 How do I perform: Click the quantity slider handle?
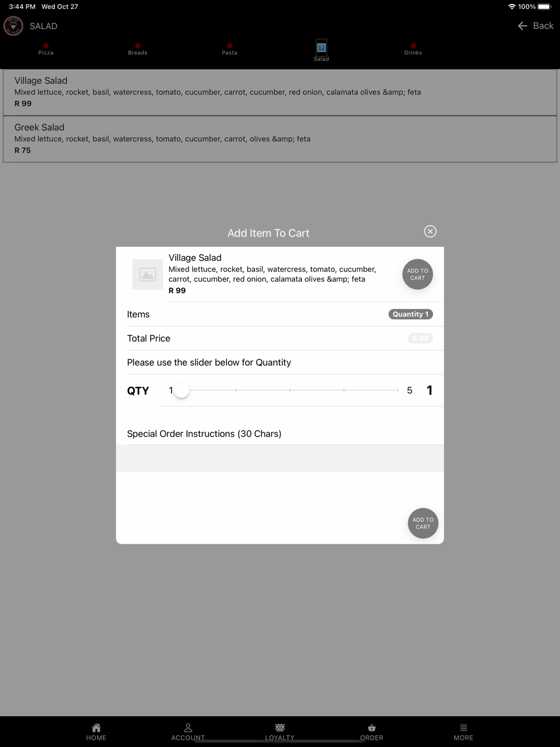coord(181,390)
